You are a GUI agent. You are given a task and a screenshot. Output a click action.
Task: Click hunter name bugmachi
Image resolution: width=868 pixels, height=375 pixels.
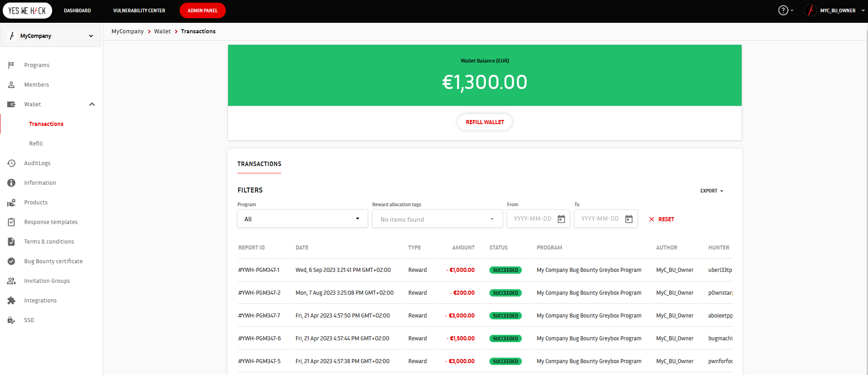(720, 339)
